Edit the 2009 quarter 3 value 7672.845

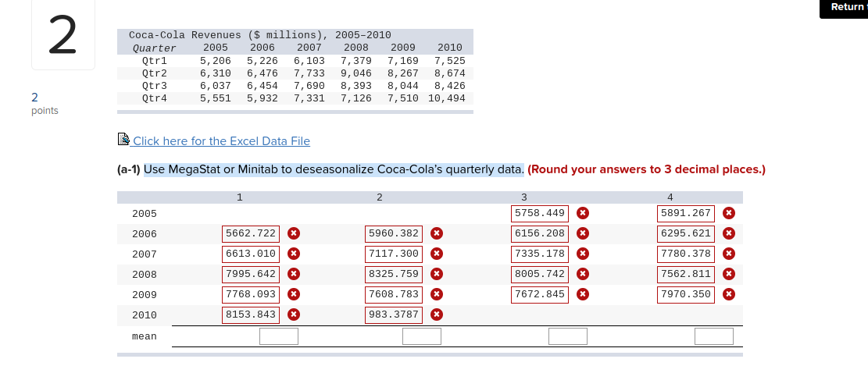539,294
